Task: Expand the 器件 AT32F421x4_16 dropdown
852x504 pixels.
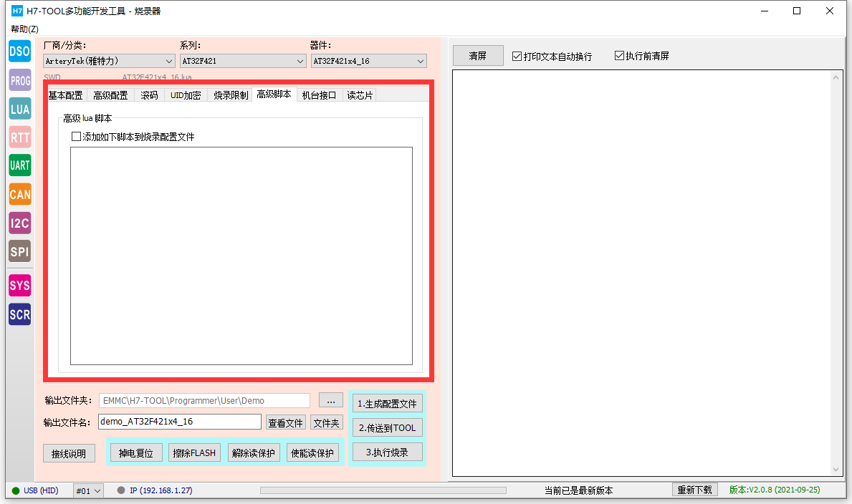Action: [369, 61]
